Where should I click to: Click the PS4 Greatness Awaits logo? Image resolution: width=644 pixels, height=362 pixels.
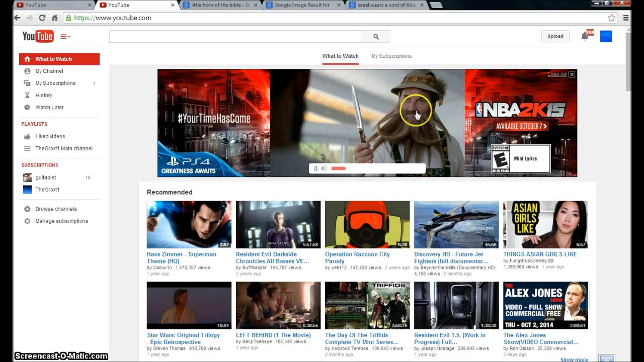[x=189, y=165]
